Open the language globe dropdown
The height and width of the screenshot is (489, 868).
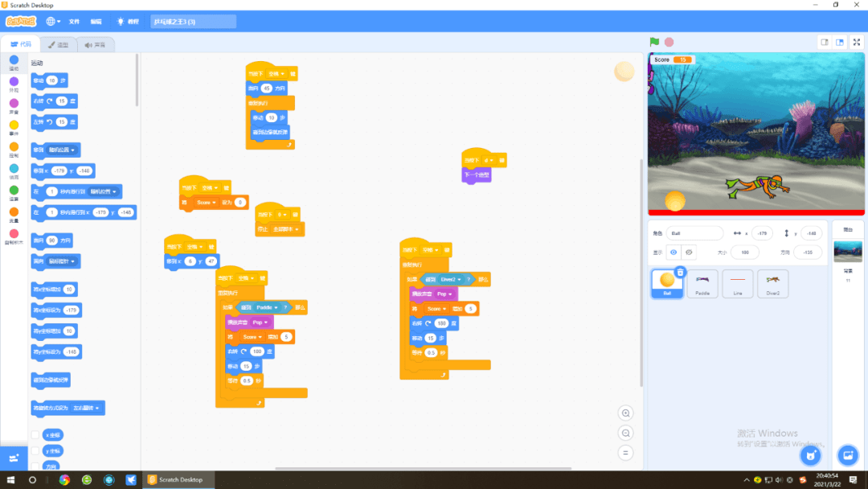pos(53,22)
